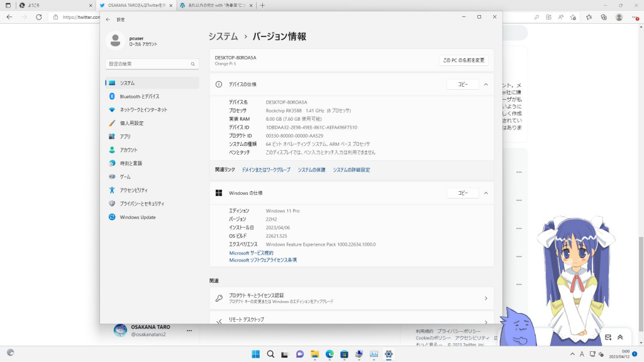Collapse the デバイスの仕様 section
644x362 pixels.
tap(486, 84)
